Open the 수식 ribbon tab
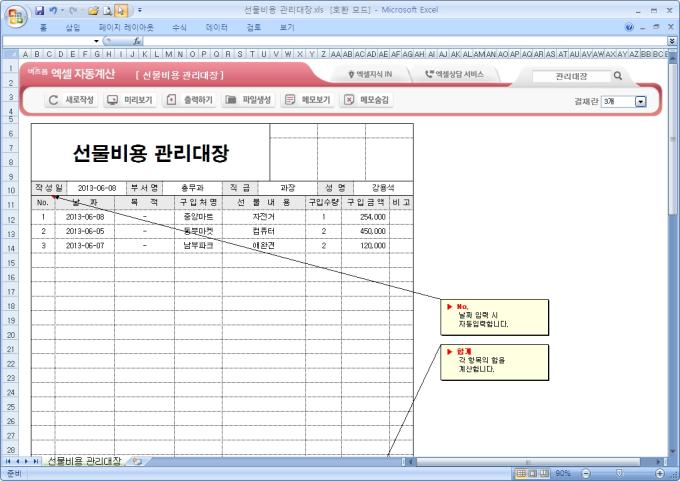Image resolution: width=680 pixels, height=481 pixels. pos(179,27)
